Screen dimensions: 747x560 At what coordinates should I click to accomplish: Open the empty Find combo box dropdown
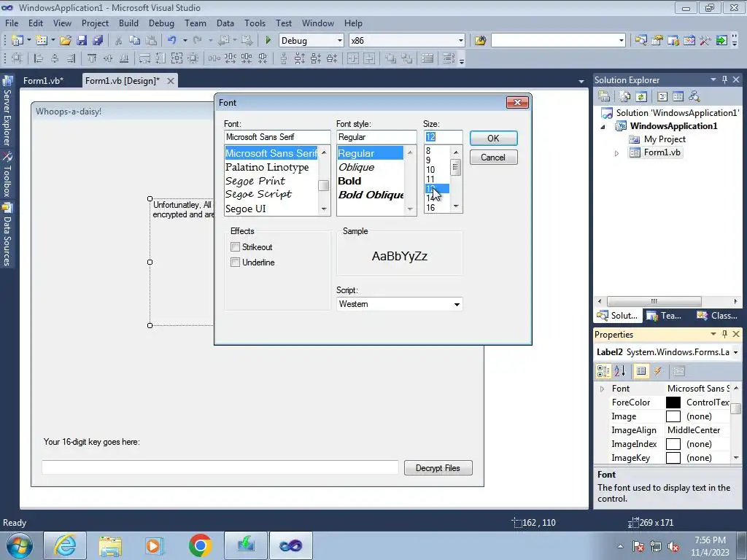pyautogui.click(x=621, y=41)
